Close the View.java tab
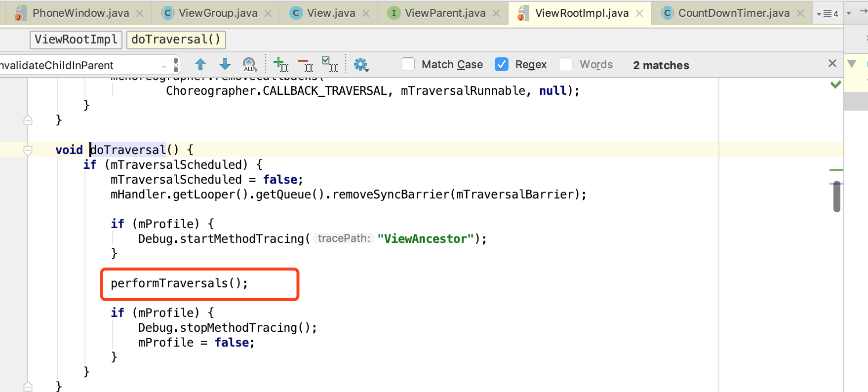 point(366,13)
